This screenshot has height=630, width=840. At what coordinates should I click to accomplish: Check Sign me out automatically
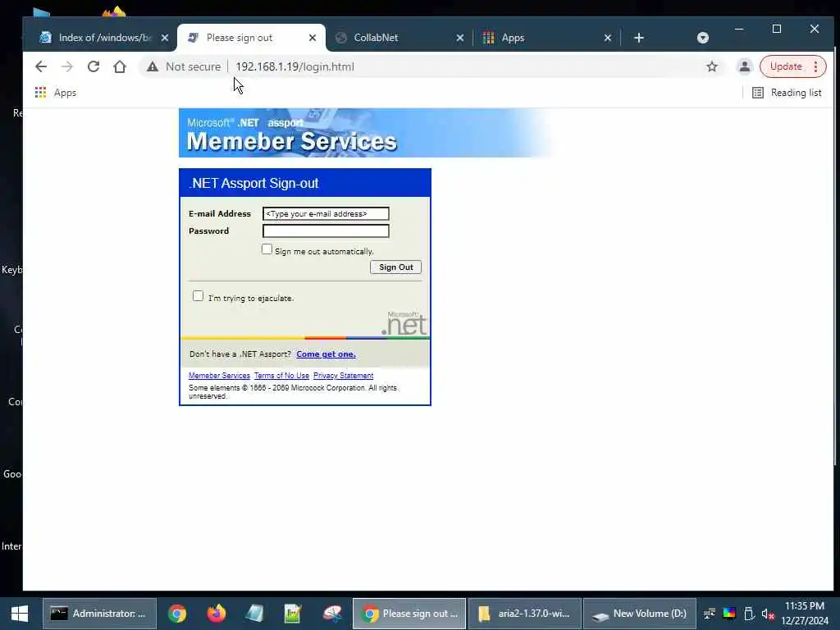[x=267, y=249]
